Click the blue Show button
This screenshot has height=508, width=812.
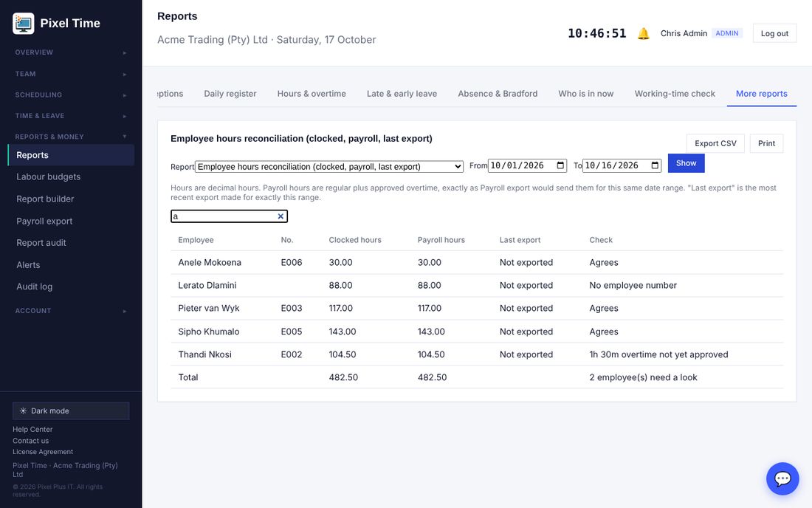click(x=687, y=163)
